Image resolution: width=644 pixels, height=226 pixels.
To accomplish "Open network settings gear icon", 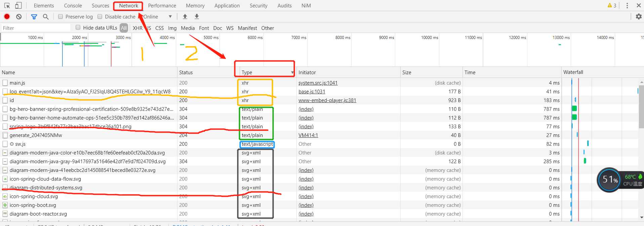I will pos(639,16).
